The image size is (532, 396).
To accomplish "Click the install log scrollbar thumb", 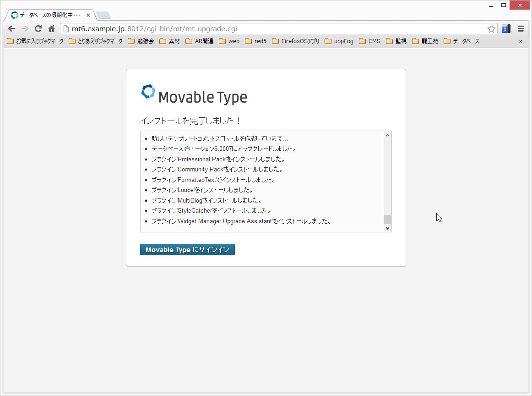I will tap(387, 220).
